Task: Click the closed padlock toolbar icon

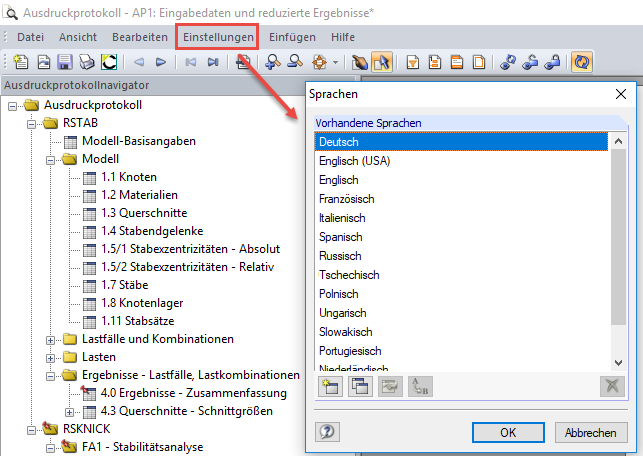Action: (552, 62)
